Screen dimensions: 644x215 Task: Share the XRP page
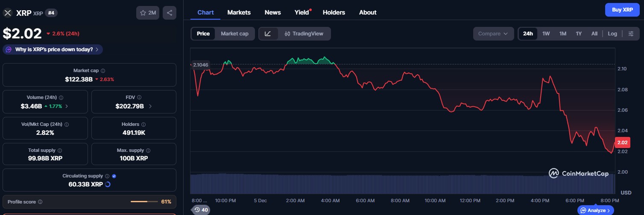pyautogui.click(x=170, y=13)
